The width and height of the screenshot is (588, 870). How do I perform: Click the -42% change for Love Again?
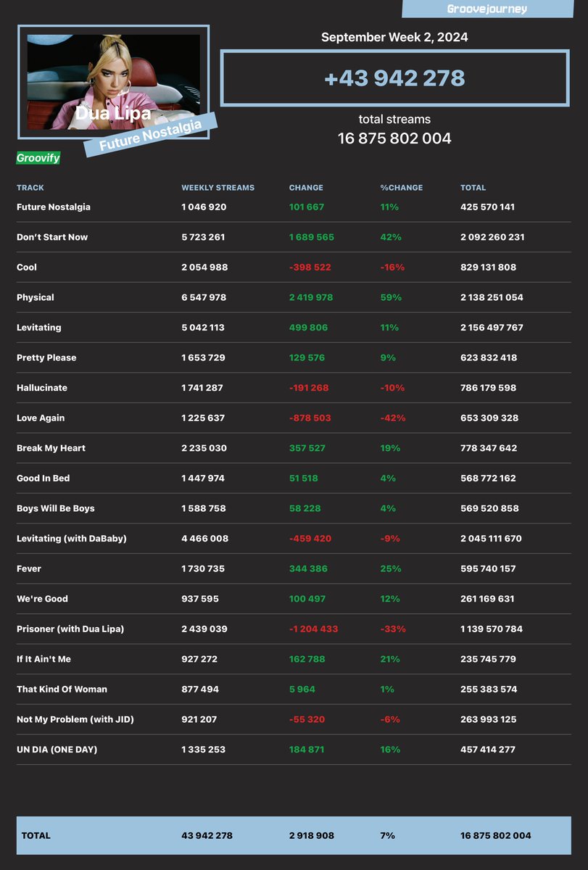click(x=392, y=418)
